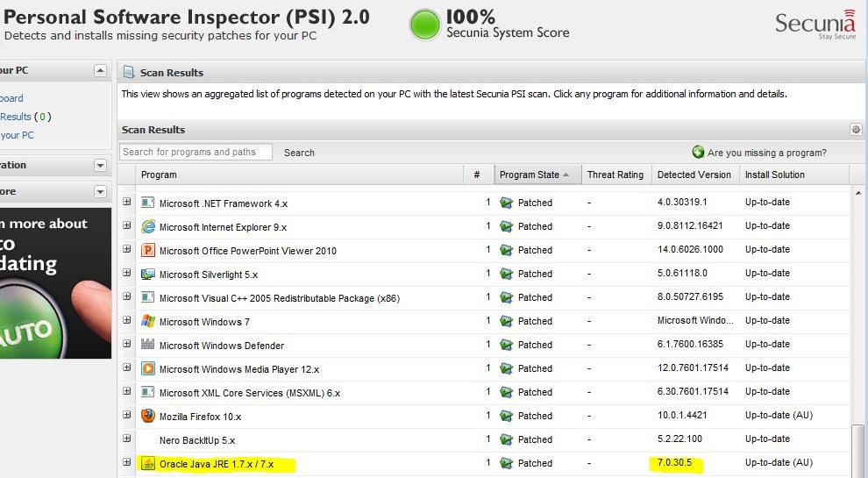This screenshot has height=478, width=868.
Task: Click the Patched state icon for Microsoft Silverlight
Action: click(x=506, y=274)
